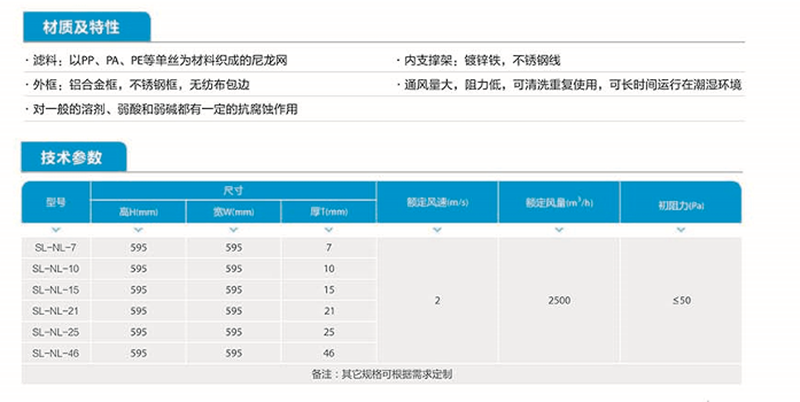The width and height of the screenshot is (800, 402).
Task: Expand the chevron under 额定风量 column
Action: coord(559,231)
